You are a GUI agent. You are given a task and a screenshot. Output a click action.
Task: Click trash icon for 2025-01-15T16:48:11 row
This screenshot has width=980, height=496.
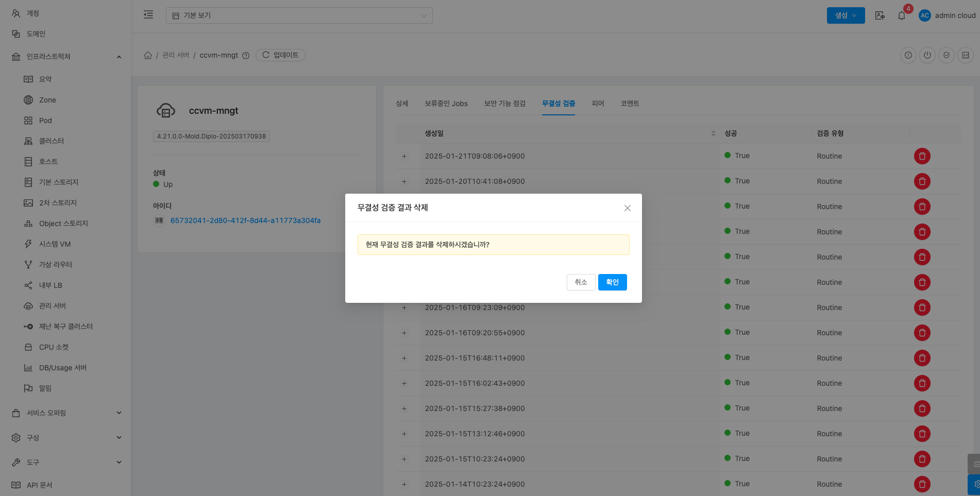tap(922, 358)
